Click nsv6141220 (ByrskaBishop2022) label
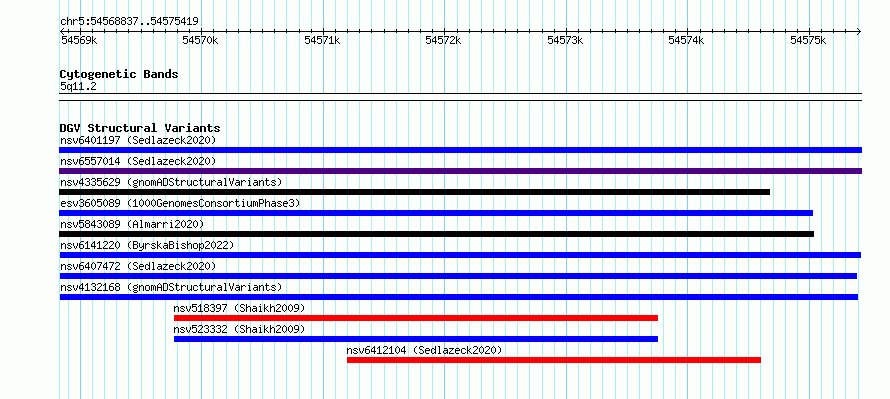Viewport: 890px width, 399px height. tap(147, 245)
